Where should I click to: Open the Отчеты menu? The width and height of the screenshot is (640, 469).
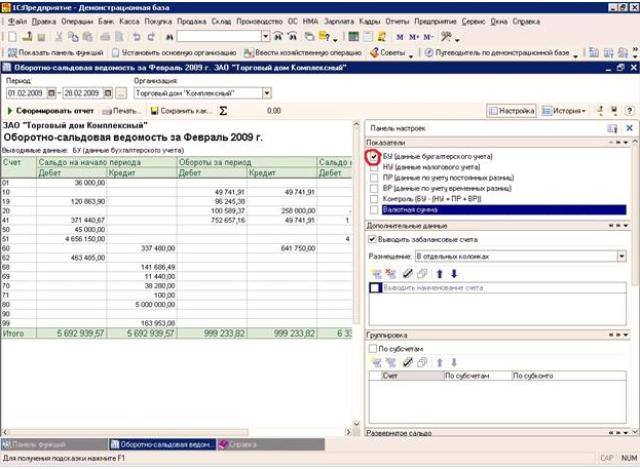tap(397, 21)
